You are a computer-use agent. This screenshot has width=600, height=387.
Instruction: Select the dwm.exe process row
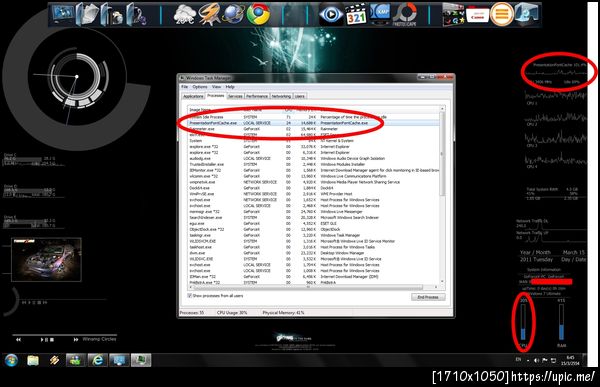click(314, 253)
